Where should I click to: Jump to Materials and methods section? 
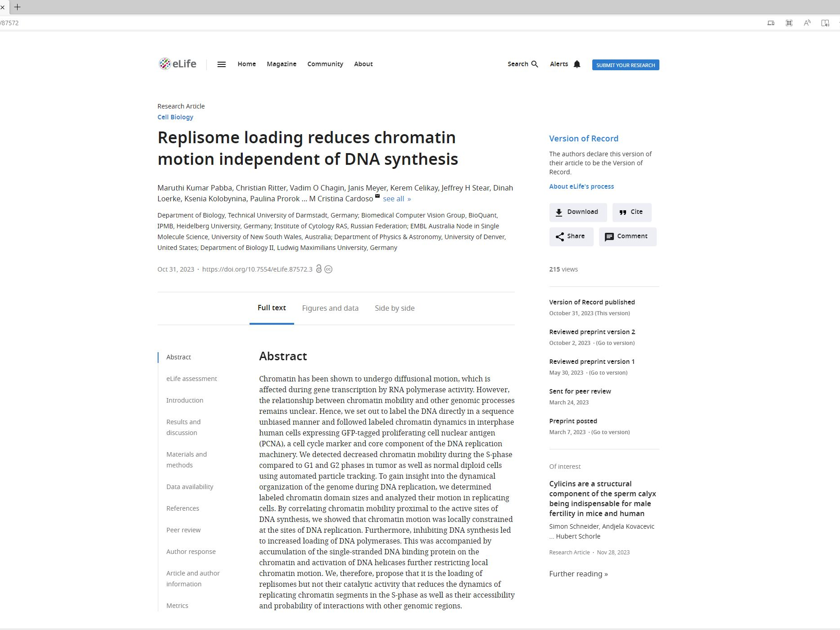[x=186, y=460]
